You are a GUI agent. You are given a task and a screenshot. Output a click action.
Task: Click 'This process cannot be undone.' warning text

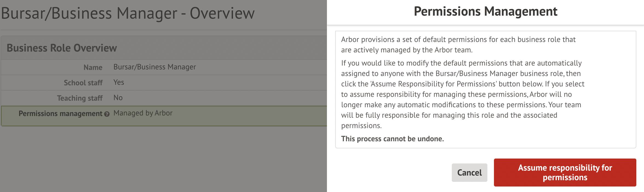pyautogui.click(x=392, y=139)
